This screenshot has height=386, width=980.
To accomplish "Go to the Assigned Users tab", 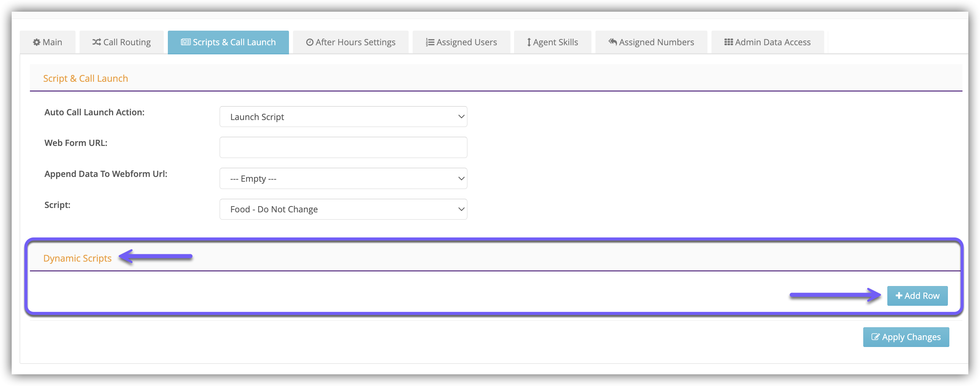I will (x=462, y=42).
